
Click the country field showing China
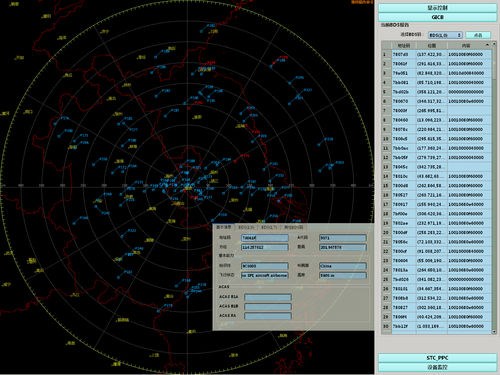pos(343,266)
